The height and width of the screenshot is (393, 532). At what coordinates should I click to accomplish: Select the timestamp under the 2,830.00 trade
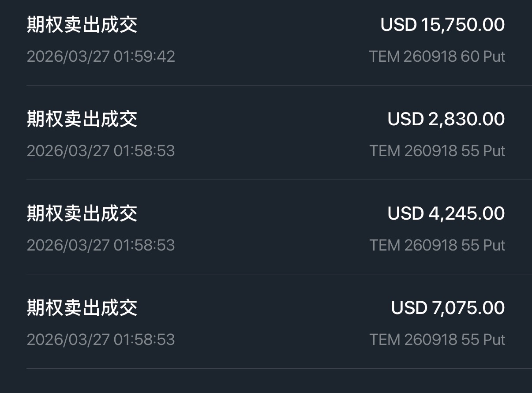(x=101, y=151)
